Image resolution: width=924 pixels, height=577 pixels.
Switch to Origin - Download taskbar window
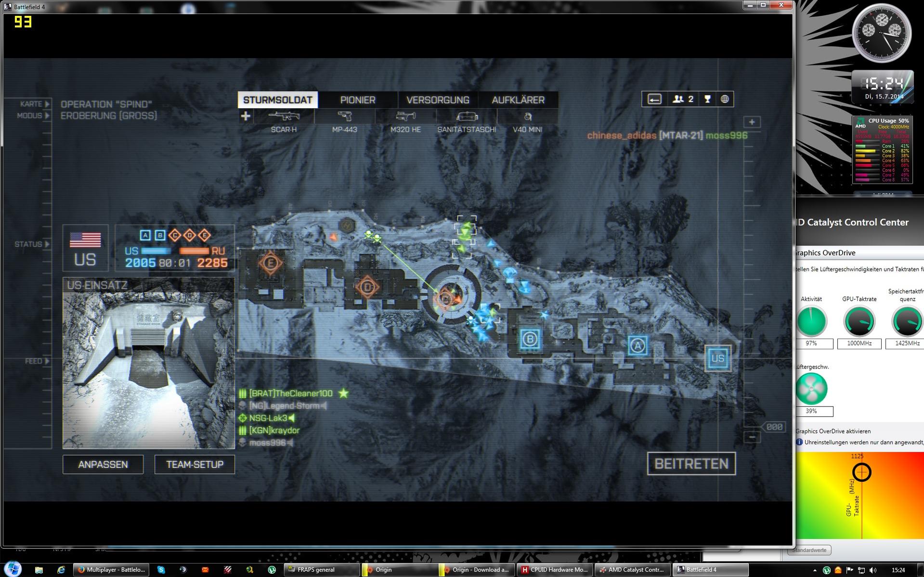[477, 570]
